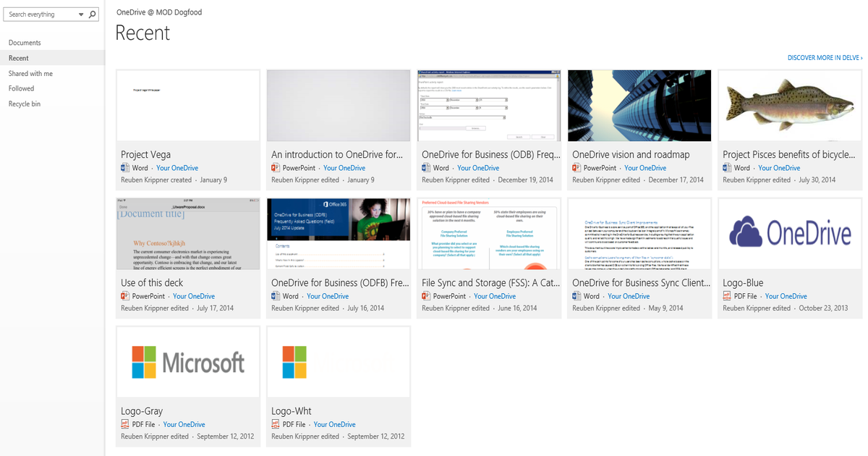868x456 pixels.
Task: Open Shared with me
Action: coord(30,73)
